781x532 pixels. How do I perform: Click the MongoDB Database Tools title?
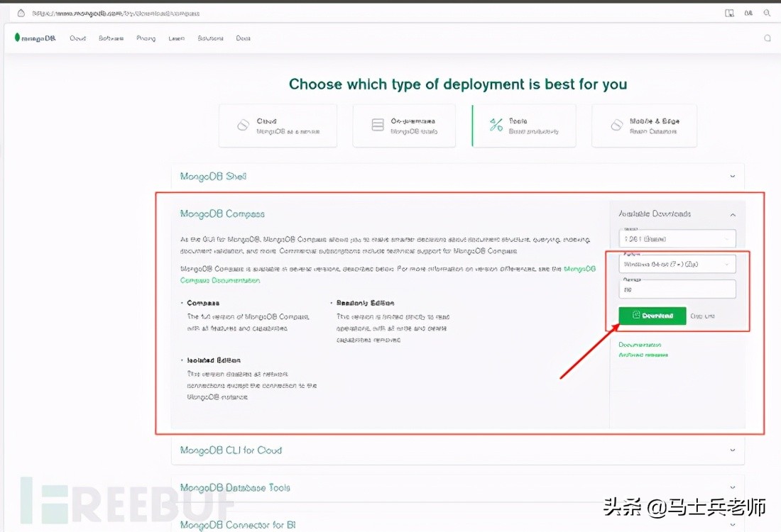tap(235, 488)
